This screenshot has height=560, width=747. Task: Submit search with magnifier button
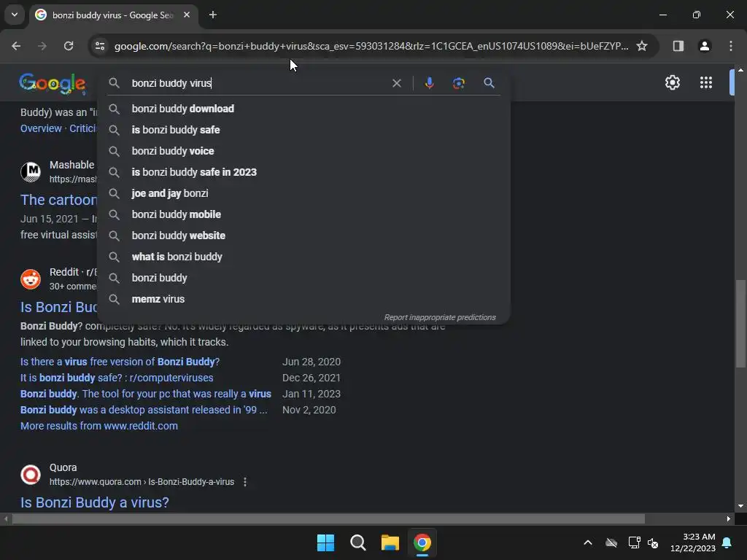[489, 83]
